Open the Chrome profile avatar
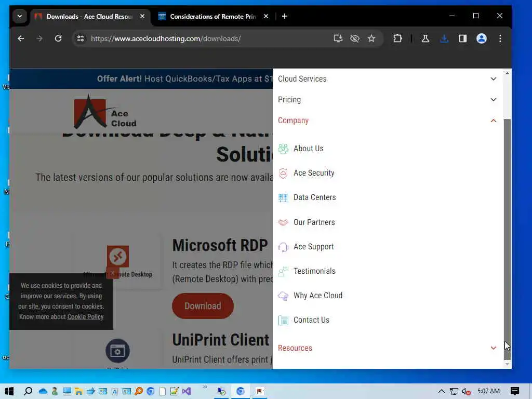The height and width of the screenshot is (399, 532). pos(482,38)
